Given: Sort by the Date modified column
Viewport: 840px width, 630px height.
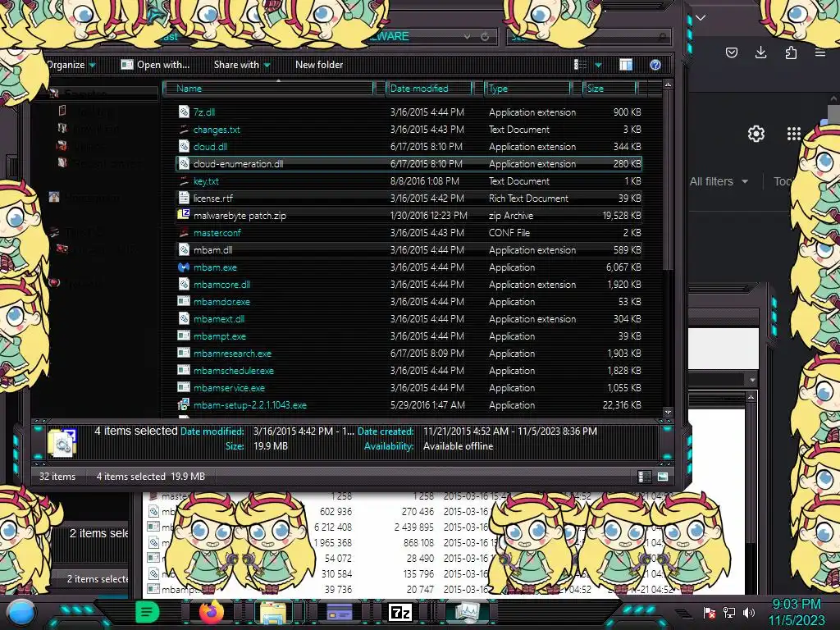Looking at the screenshot, I should pos(428,89).
